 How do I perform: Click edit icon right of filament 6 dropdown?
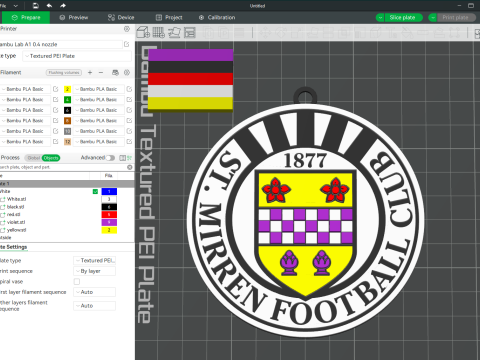[x=129, y=110]
